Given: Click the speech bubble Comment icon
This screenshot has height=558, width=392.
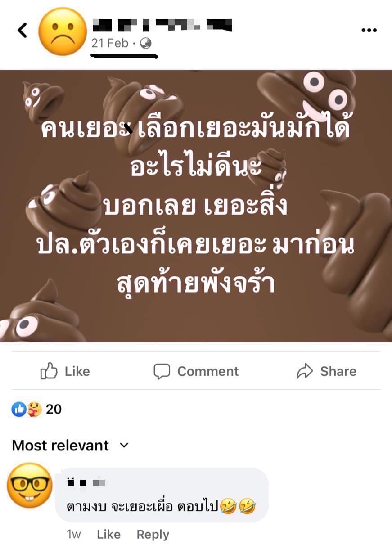Looking at the screenshot, I should (162, 372).
